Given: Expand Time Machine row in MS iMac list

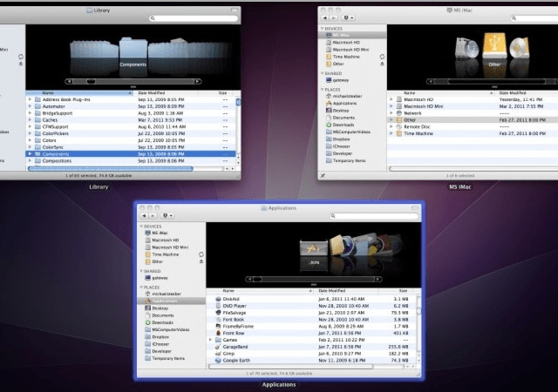Looking at the screenshot, I should pos(391,133).
